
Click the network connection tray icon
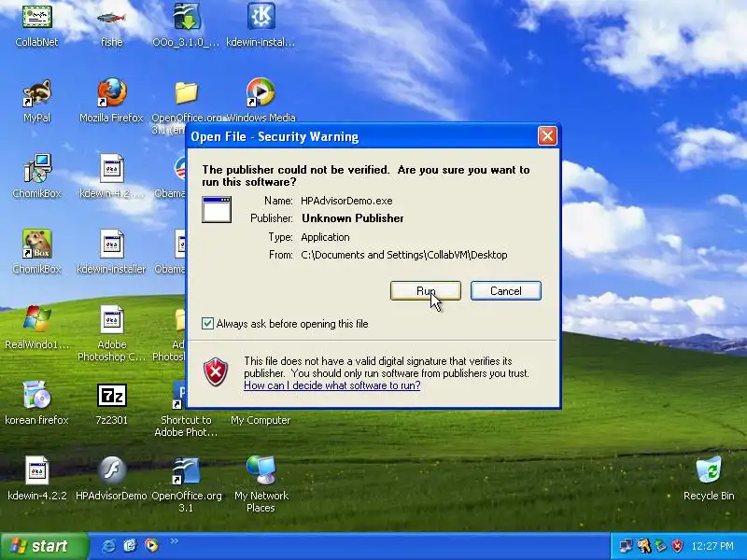click(626, 546)
